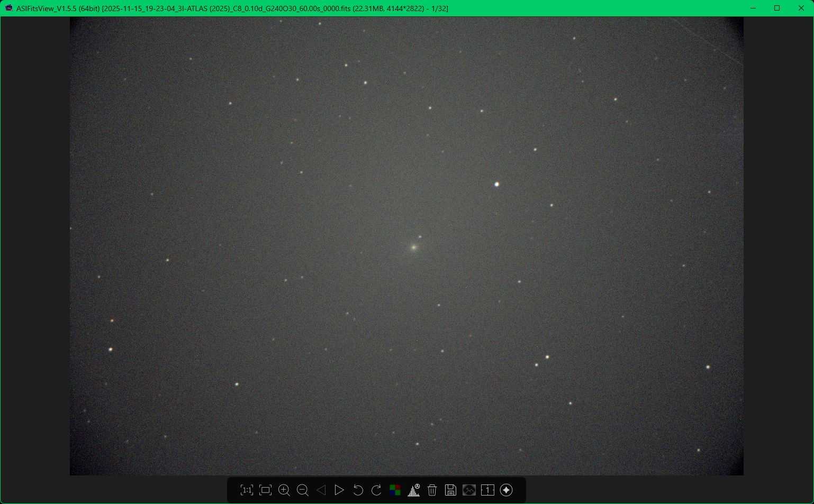
Task: Maximize the ASIFitsView window
Action: tap(777, 8)
